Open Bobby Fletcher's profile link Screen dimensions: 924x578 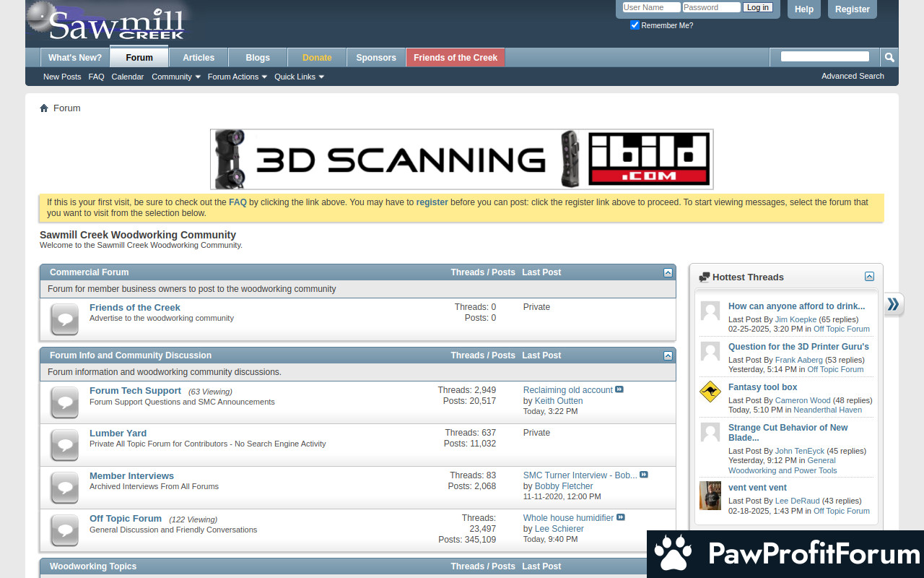click(564, 486)
